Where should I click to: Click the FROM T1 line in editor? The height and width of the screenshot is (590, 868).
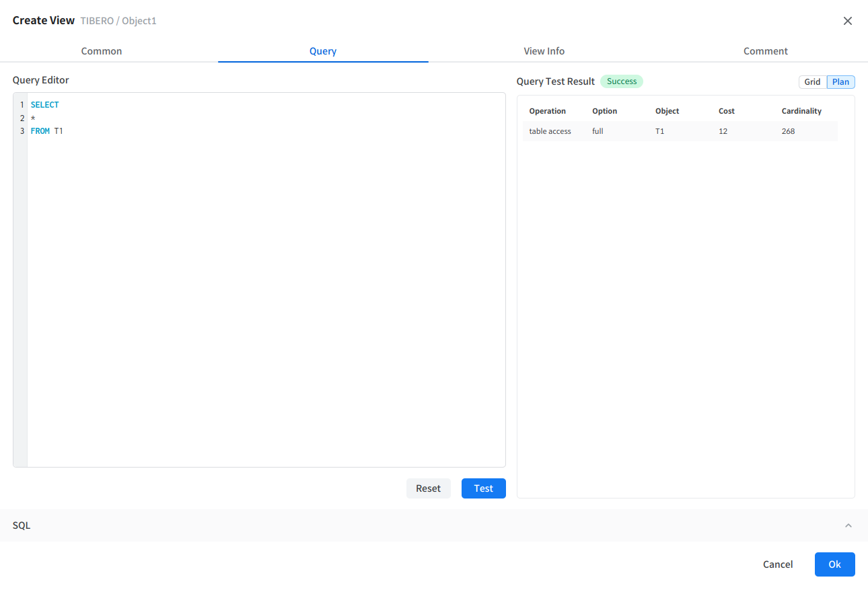[46, 131]
